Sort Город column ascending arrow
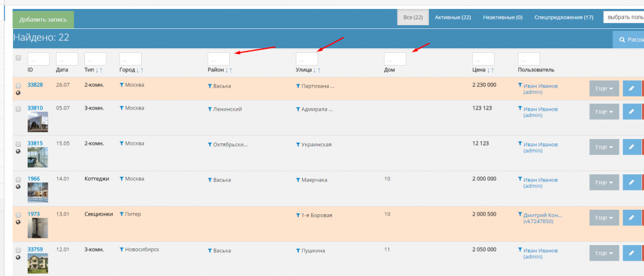Screen dimensions: 644x276 (x=142, y=70)
